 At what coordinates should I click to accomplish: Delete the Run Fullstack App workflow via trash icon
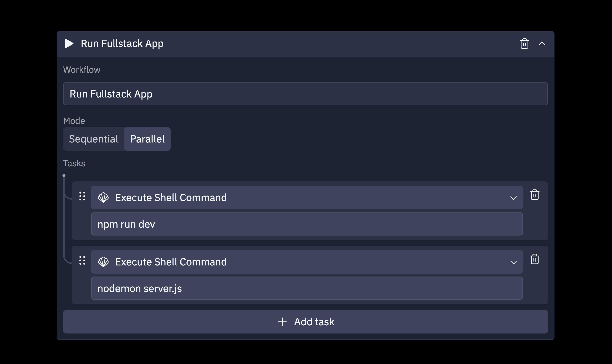pyautogui.click(x=524, y=44)
